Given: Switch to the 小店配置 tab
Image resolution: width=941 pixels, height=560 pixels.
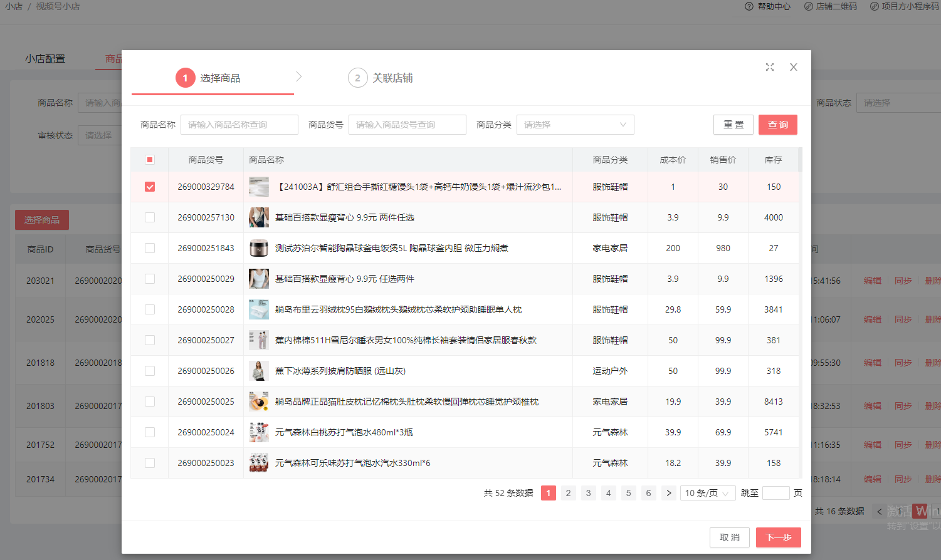Looking at the screenshot, I should pos(45,58).
